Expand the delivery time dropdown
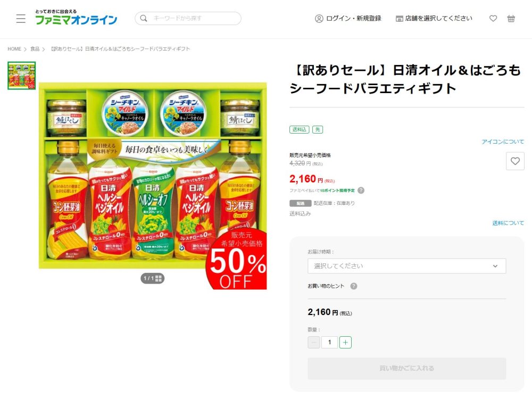Viewport: 532px width, 399px height. click(406, 266)
